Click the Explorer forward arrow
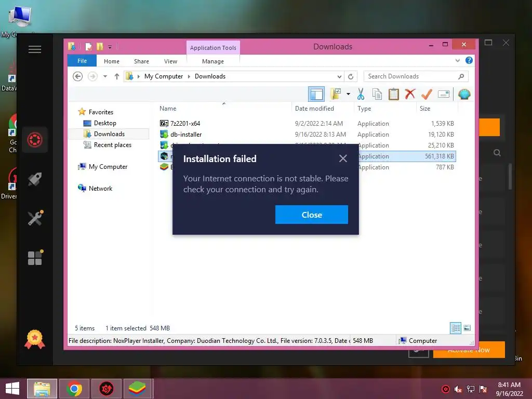This screenshot has width=532, height=399. tap(92, 76)
